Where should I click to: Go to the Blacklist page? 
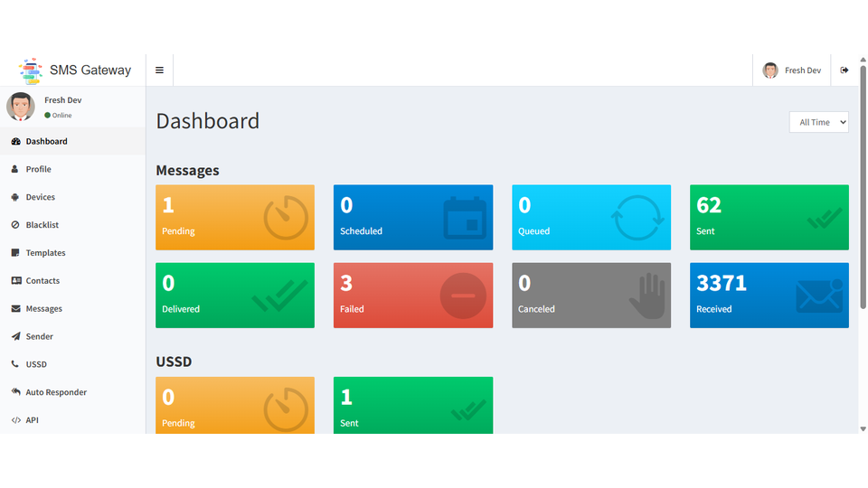pyautogui.click(x=42, y=225)
